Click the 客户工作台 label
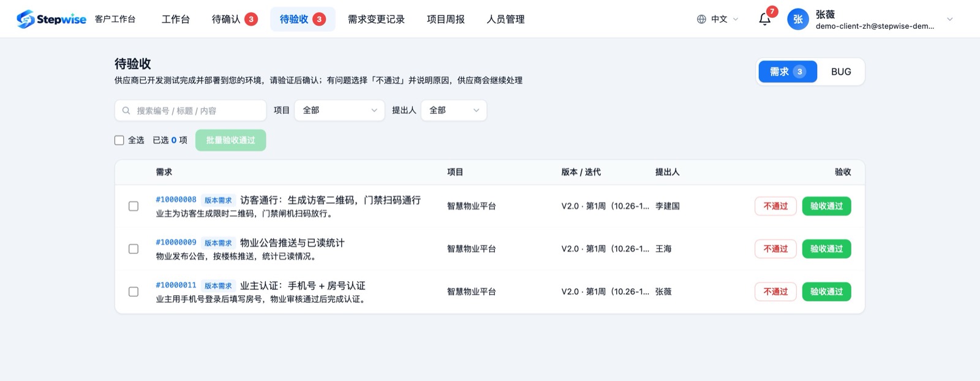The height and width of the screenshot is (381, 980). tap(115, 19)
